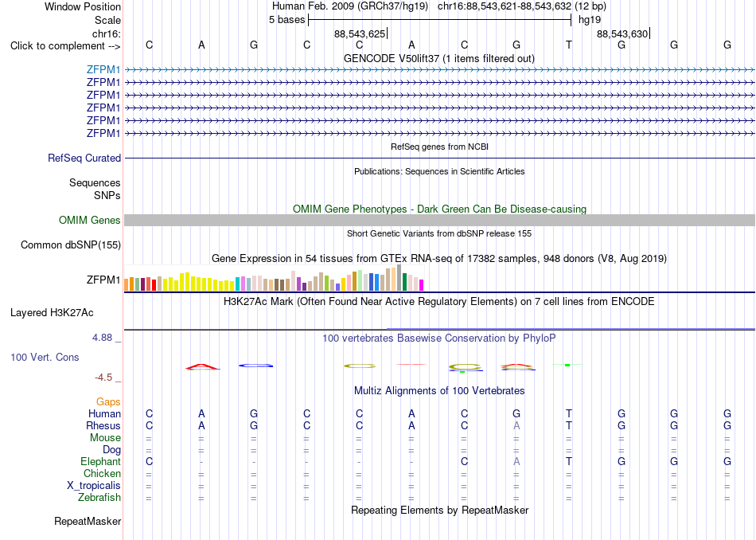Click the RepeatMasker track label
Screen dimensions: 756x540
(x=88, y=522)
